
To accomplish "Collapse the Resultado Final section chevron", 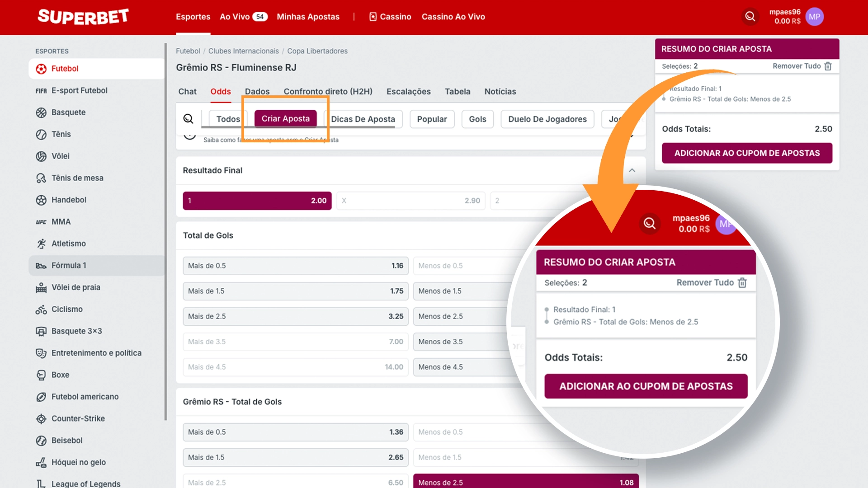I will pyautogui.click(x=632, y=170).
